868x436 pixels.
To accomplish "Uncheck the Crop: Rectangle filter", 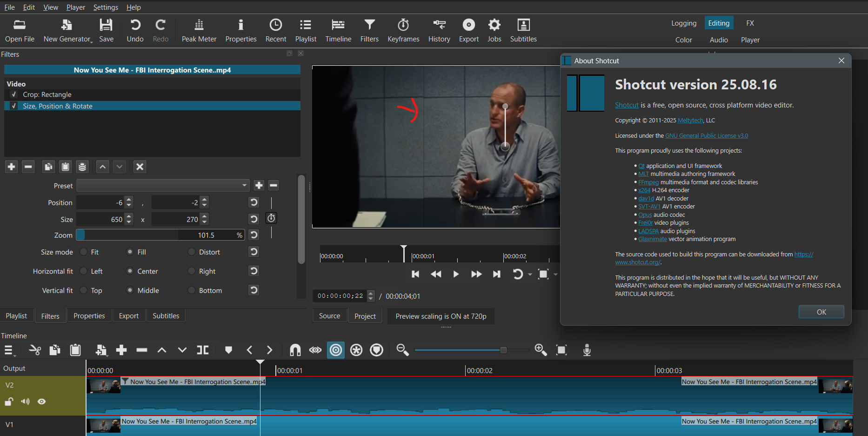I will (x=14, y=94).
